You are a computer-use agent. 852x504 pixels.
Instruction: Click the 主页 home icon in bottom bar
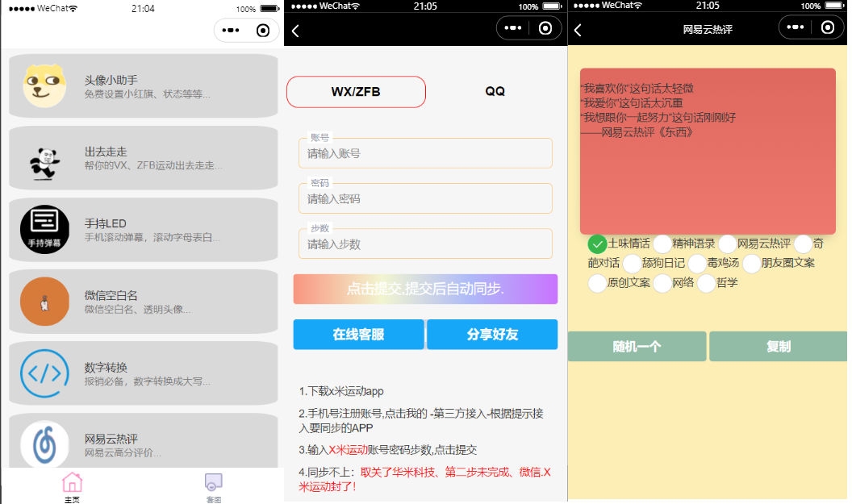72,483
